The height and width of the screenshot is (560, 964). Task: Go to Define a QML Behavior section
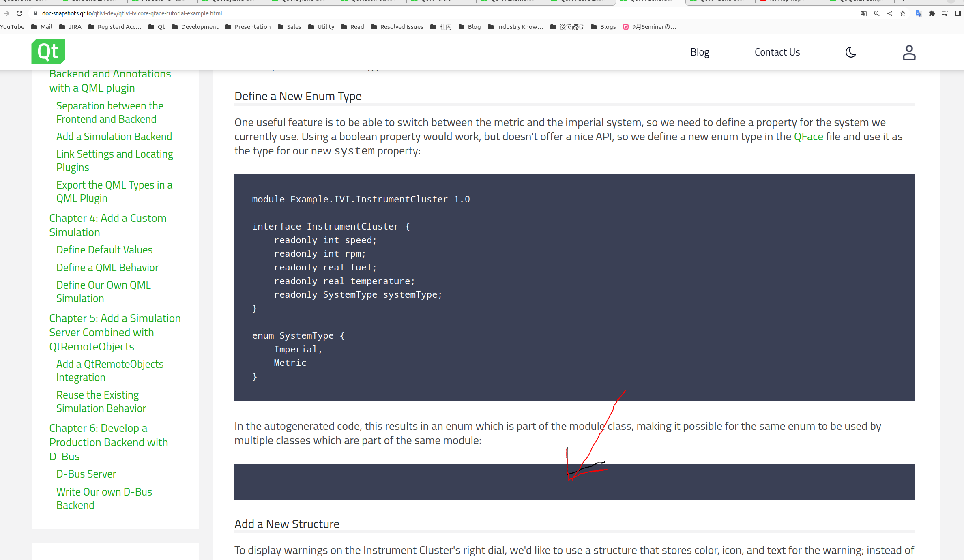coord(107,268)
